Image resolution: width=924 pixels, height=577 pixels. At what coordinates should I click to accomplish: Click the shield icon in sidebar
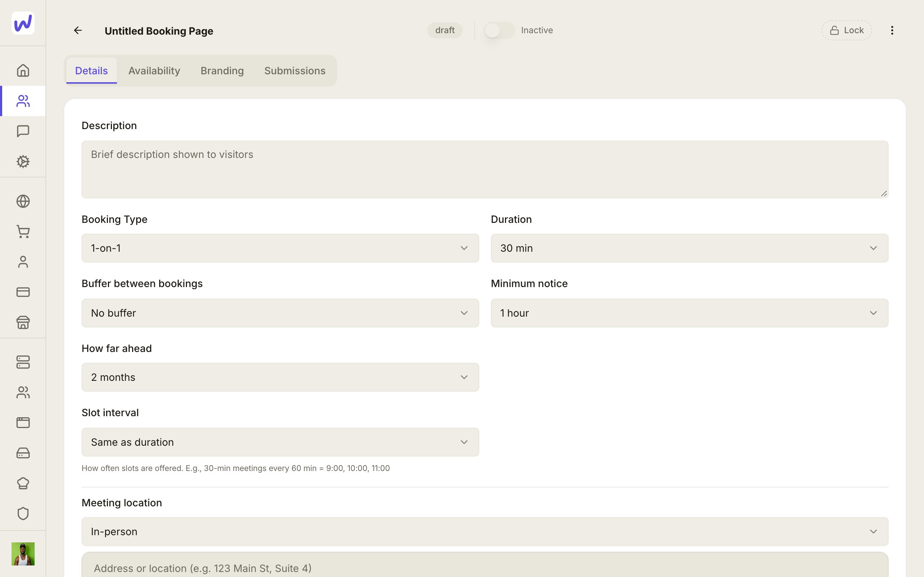[x=23, y=513]
